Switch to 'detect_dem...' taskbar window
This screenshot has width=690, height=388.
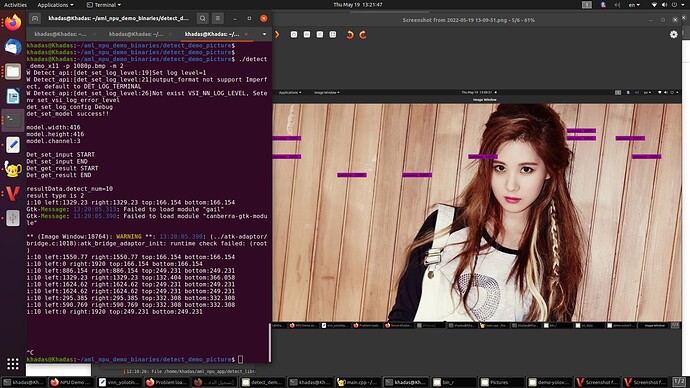pos(263,382)
